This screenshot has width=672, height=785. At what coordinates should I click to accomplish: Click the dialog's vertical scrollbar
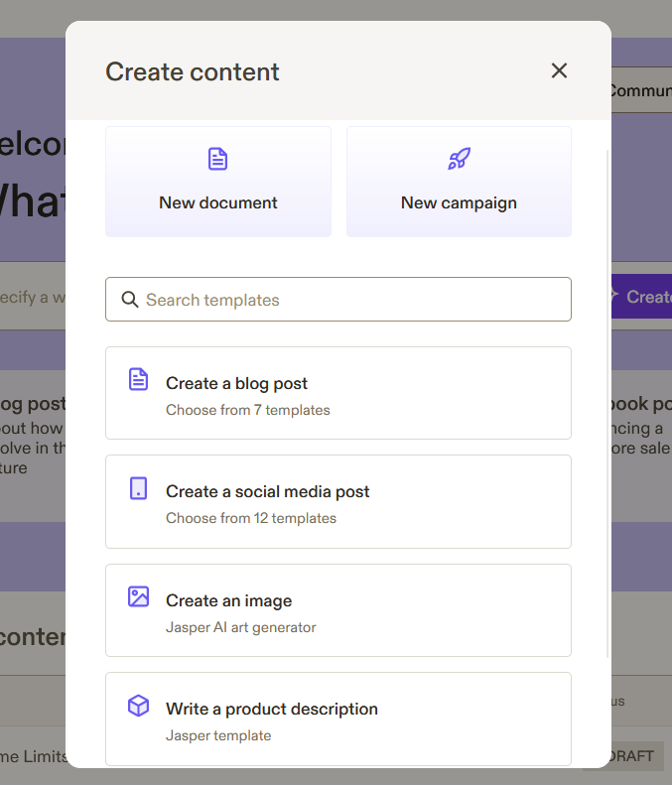coord(607,397)
